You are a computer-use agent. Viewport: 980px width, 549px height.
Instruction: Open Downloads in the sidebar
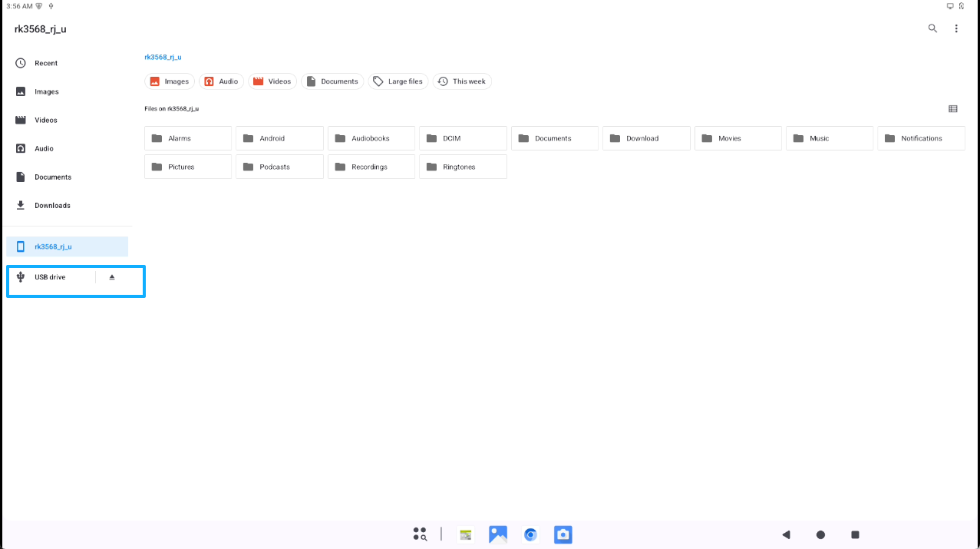click(52, 205)
